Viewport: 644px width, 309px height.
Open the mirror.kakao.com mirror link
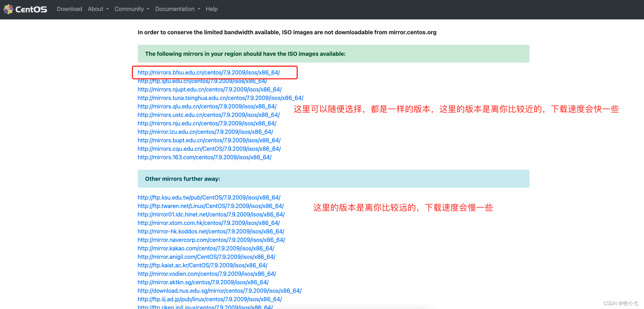(x=206, y=248)
